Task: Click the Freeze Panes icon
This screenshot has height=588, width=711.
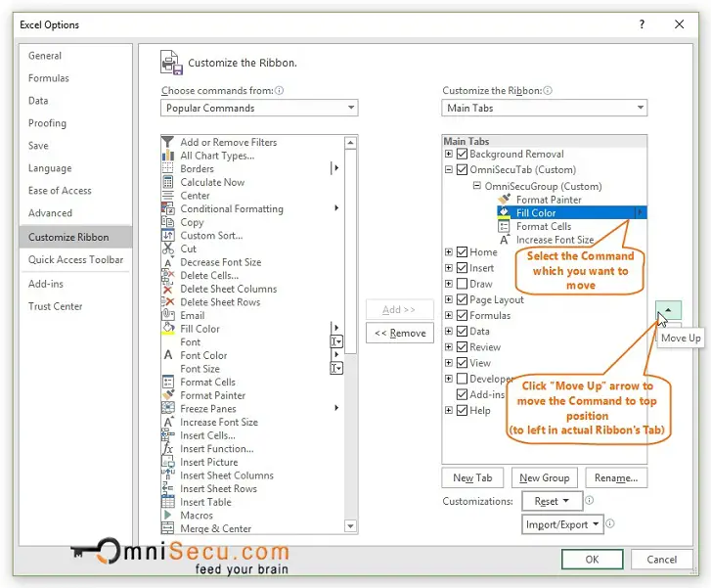Action: (168, 408)
